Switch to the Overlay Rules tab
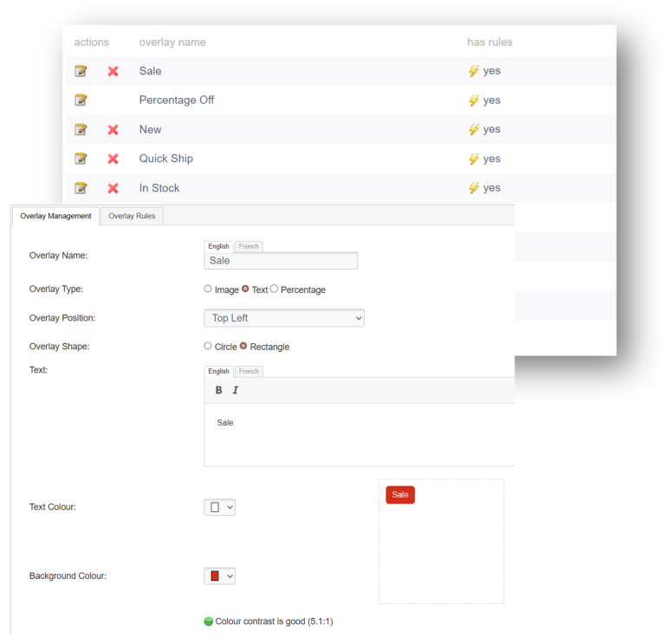Viewport: 667px width, 644px height. point(132,216)
